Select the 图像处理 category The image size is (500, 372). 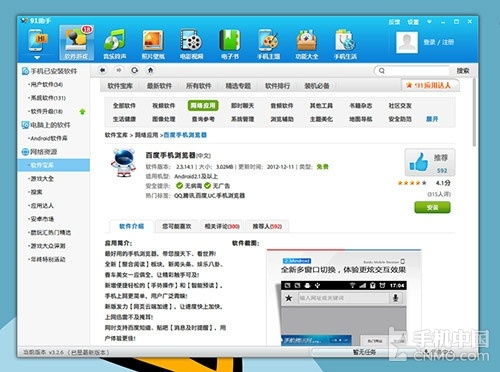[x=163, y=119]
